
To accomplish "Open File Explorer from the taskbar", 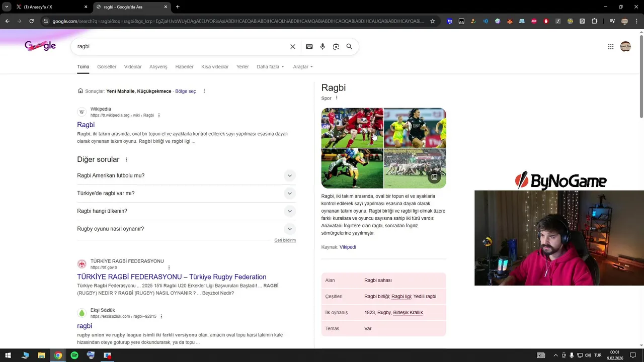I will click(x=41, y=355).
